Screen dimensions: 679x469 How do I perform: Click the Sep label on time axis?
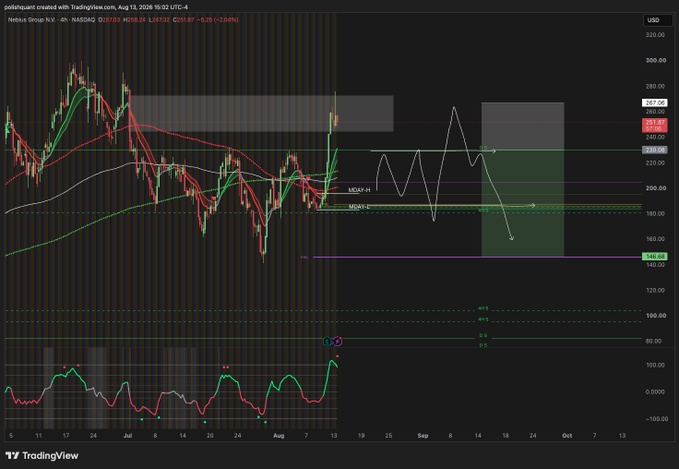coord(423,436)
